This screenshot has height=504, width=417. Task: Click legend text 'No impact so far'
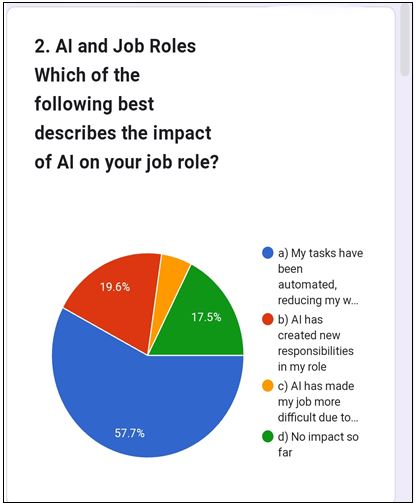318,444
